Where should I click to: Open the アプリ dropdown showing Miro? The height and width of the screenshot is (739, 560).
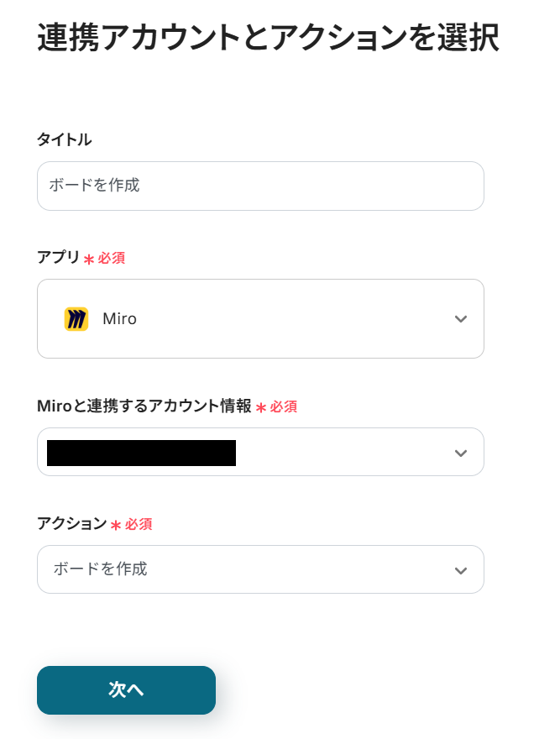click(x=260, y=319)
